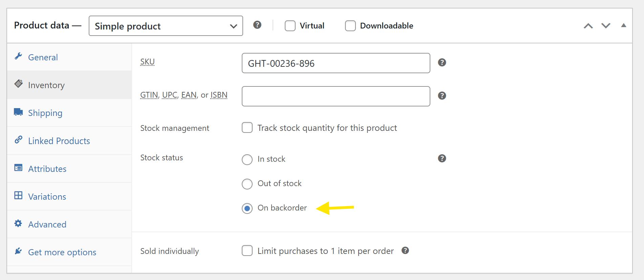Click help icon next to product type dropdown
The width and height of the screenshot is (644, 280).
pyautogui.click(x=257, y=25)
